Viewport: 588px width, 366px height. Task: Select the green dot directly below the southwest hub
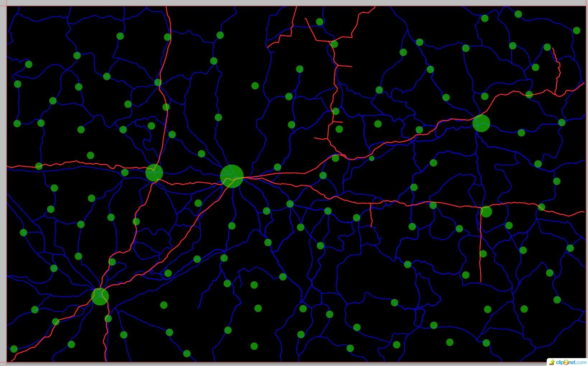(108, 319)
